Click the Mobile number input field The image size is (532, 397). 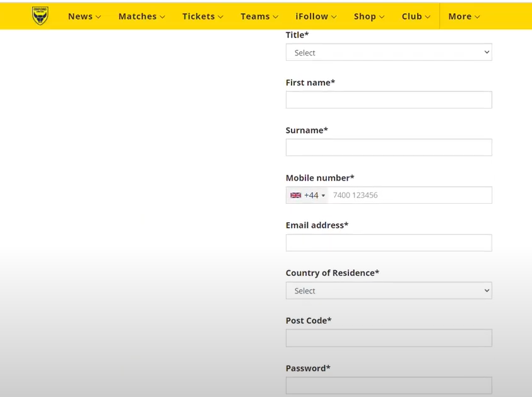[x=409, y=196]
